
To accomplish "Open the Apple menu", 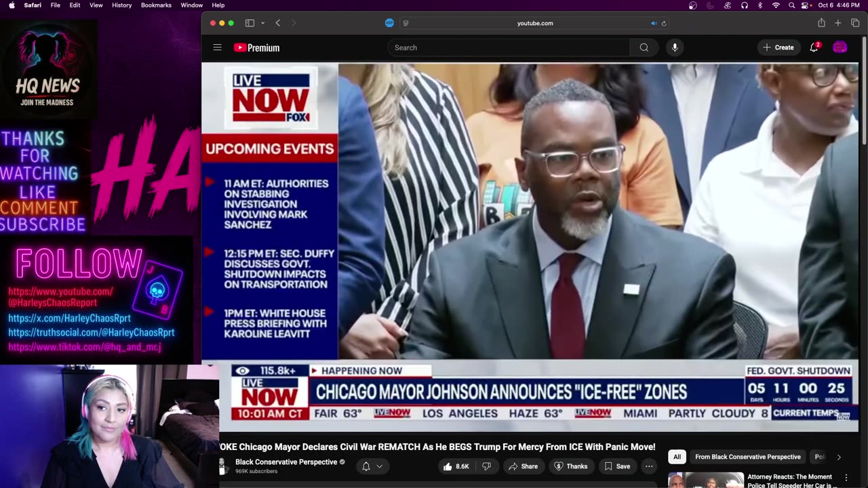I will (x=12, y=5).
